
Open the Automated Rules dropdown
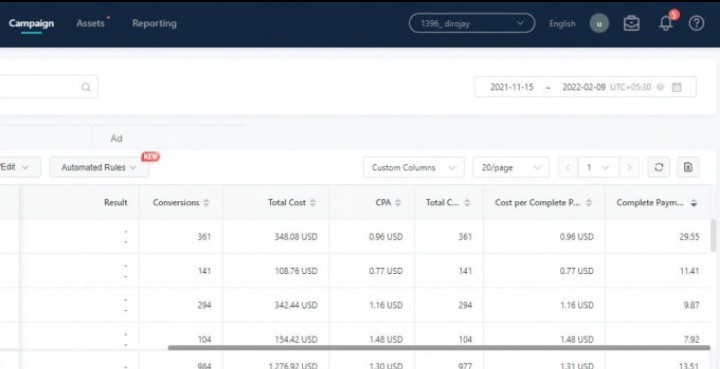[x=99, y=168]
